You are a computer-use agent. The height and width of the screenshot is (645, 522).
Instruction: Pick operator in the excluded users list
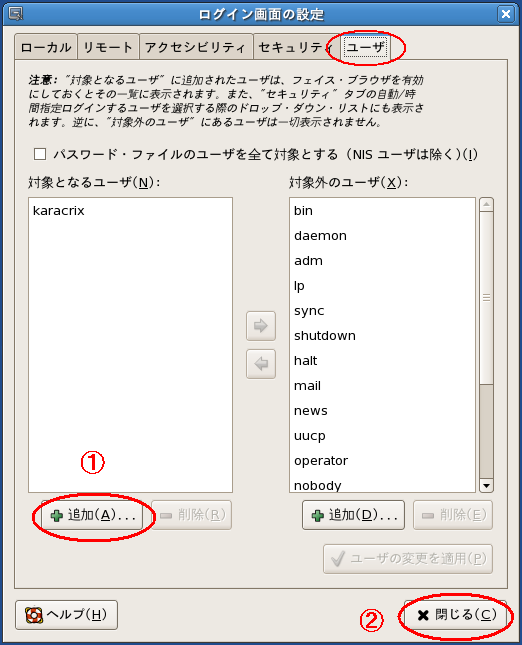382,461
